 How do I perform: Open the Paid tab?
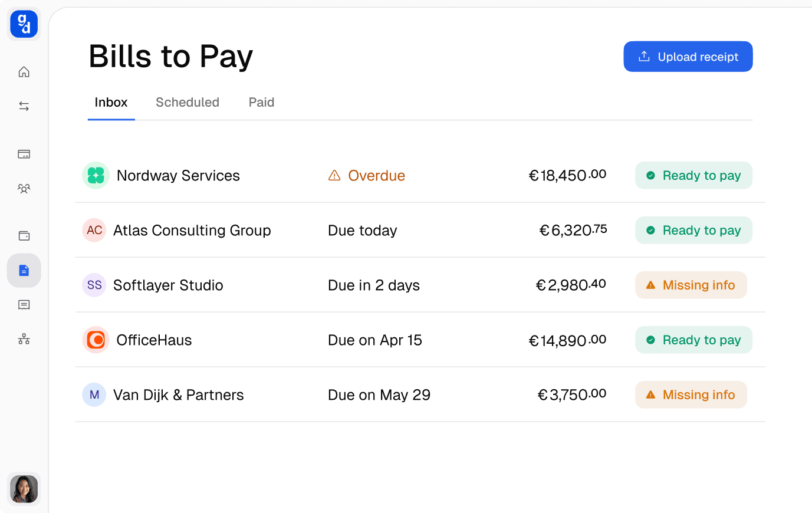click(261, 102)
